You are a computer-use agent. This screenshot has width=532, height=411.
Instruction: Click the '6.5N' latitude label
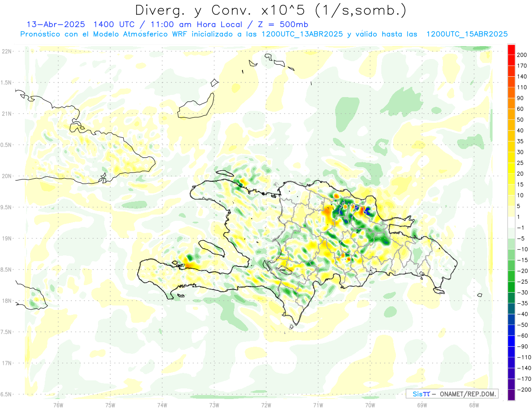pos(7,394)
